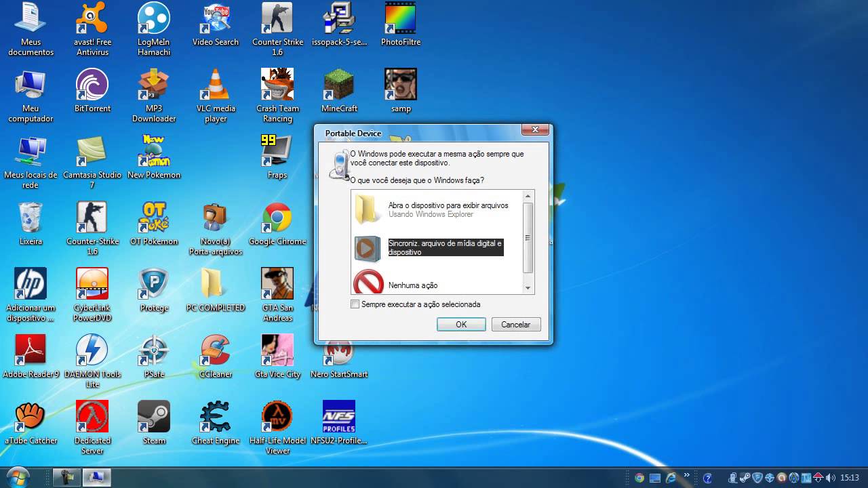Click the Portable Device taskbar button
This screenshot has width=868, height=488.
pos(97,477)
